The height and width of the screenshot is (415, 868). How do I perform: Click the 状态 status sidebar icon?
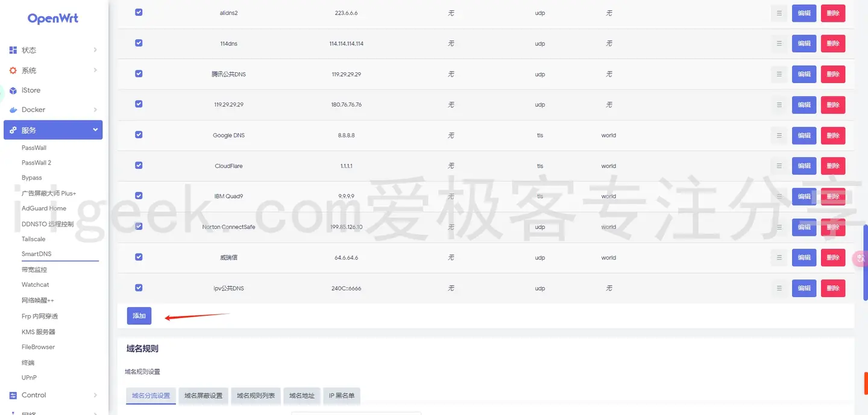tap(13, 49)
